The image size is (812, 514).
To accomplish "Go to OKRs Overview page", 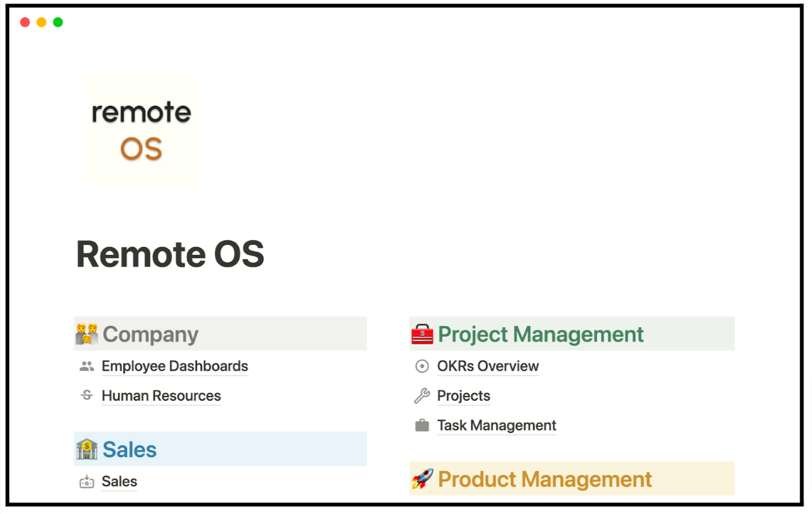I will point(488,366).
